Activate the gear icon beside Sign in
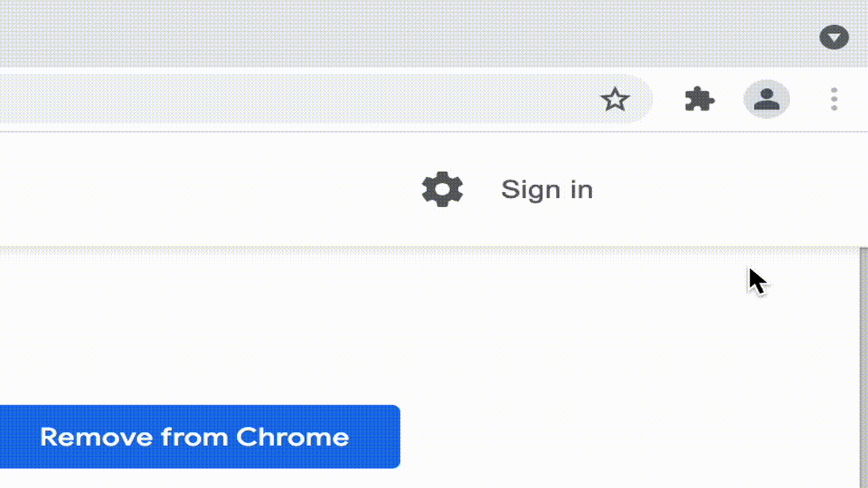The height and width of the screenshot is (488, 868). (441, 189)
